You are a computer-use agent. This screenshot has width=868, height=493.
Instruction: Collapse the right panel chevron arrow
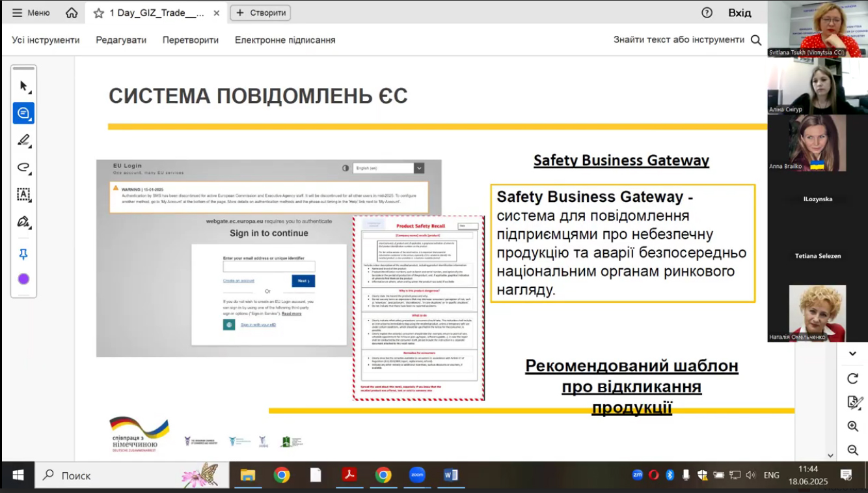tap(852, 354)
